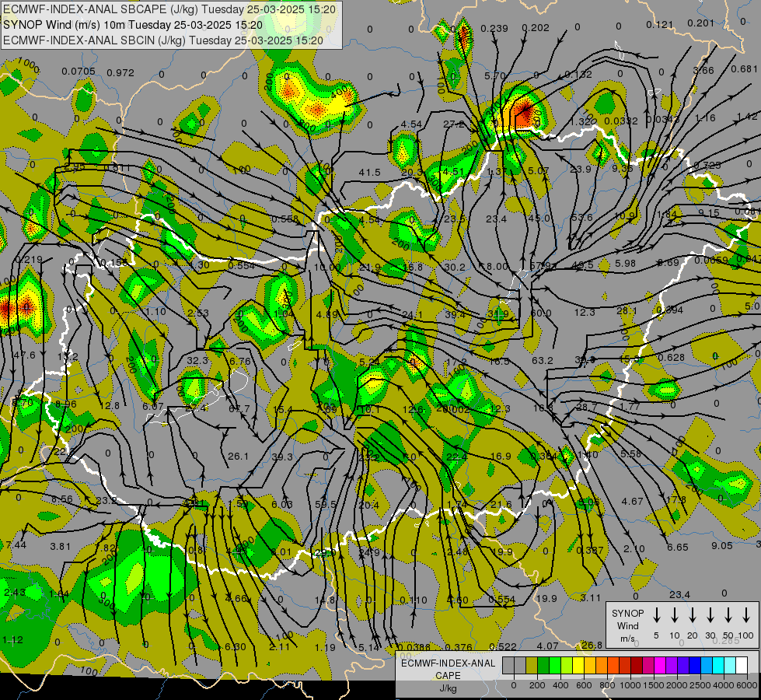Click the 26.8 value above the CAPE legend
The width and height of the screenshot is (761, 700).
(x=592, y=645)
